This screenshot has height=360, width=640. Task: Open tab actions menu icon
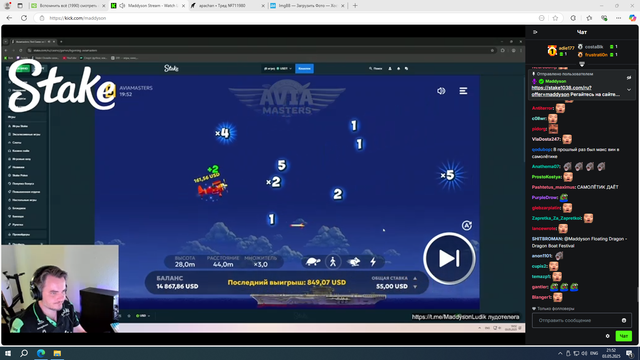20,6
